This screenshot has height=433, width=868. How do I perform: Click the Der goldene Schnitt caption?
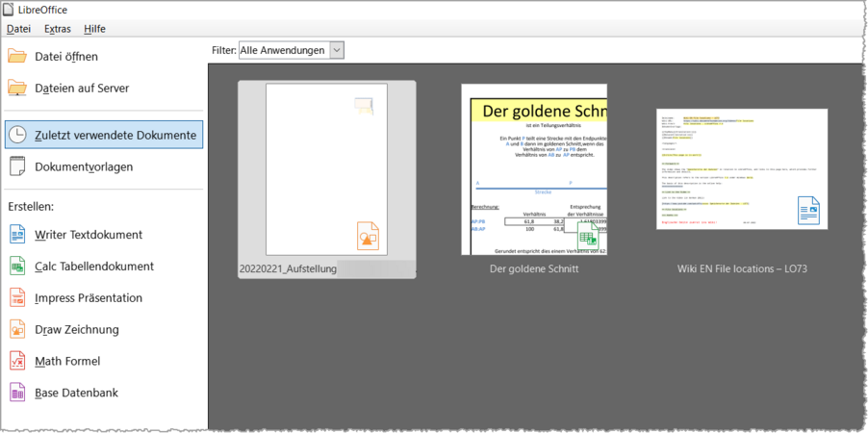[534, 269]
